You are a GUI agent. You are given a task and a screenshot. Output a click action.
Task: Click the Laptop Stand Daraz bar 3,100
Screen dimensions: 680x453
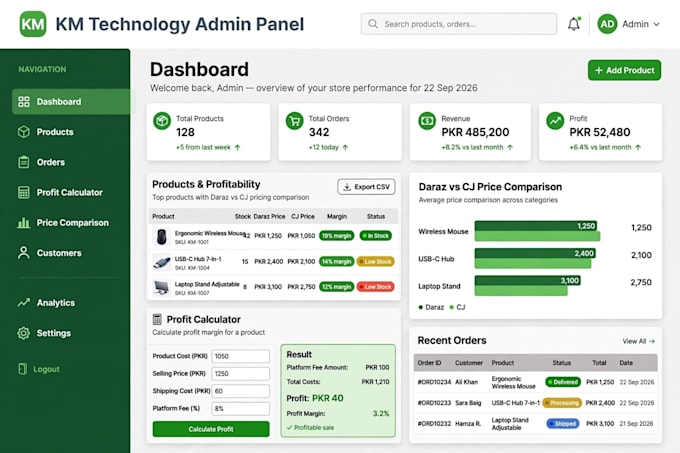[527, 280]
